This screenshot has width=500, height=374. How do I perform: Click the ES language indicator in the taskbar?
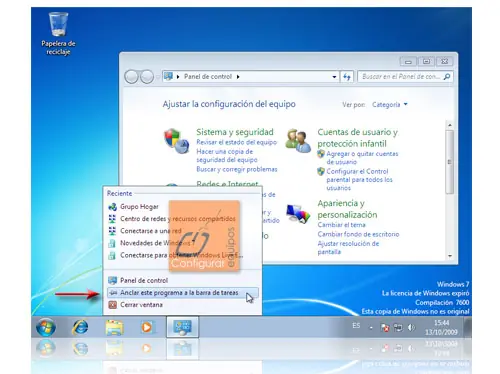[356, 325]
